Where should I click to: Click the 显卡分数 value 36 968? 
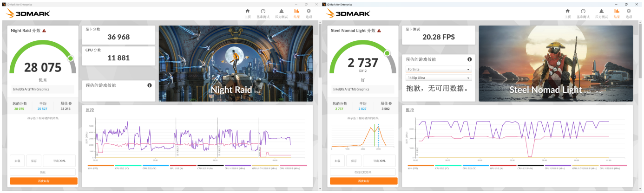pyautogui.click(x=118, y=37)
